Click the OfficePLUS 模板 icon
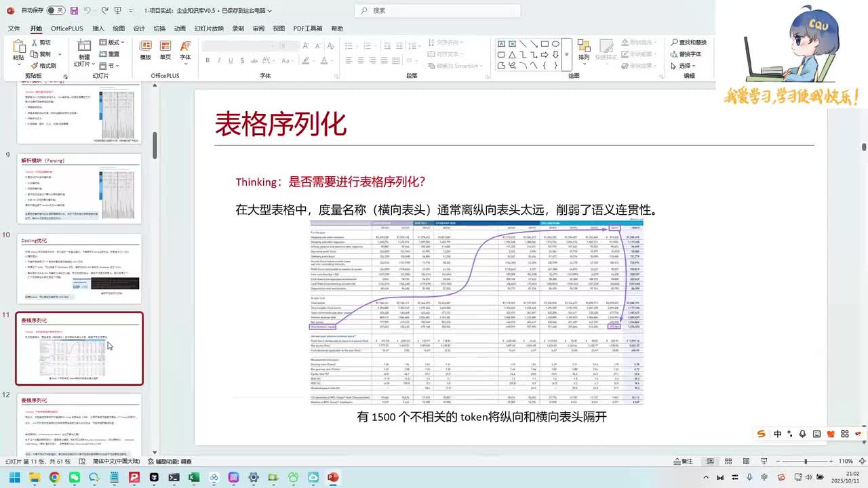The height and width of the screenshot is (488, 868). 145,45
